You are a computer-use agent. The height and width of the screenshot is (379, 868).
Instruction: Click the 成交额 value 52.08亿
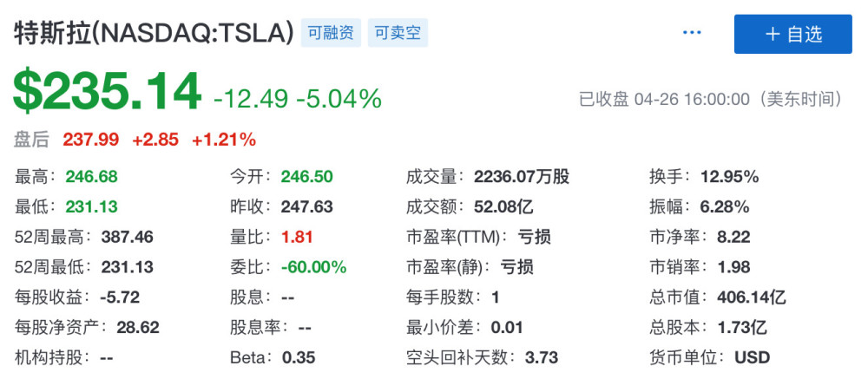502,207
